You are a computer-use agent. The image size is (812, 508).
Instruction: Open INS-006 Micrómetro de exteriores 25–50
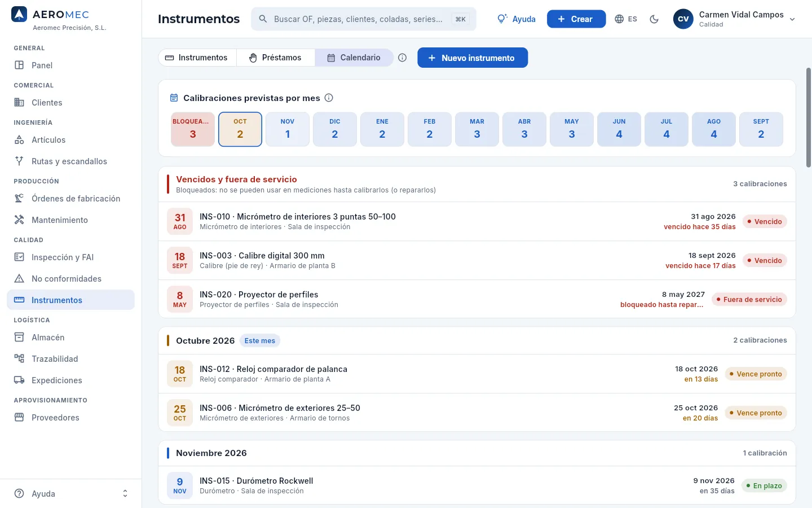coord(477,413)
